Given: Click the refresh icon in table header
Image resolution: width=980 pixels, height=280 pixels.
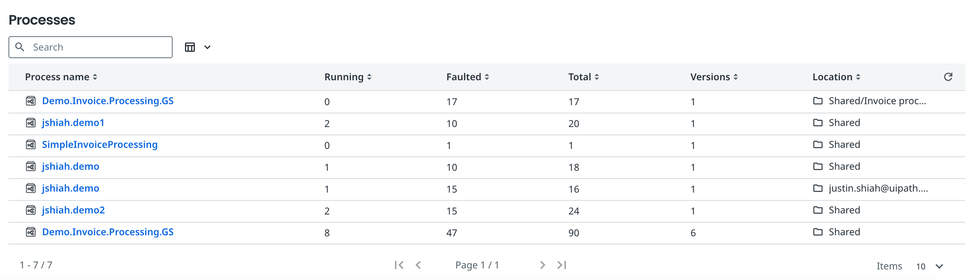Looking at the screenshot, I should click(x=948, y=77).
